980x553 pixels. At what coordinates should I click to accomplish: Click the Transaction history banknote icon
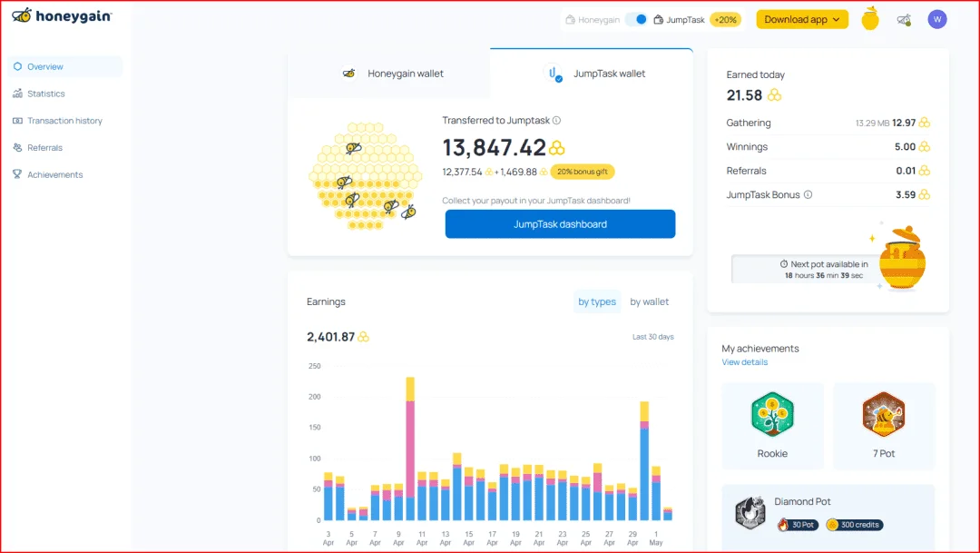point(17,121)
